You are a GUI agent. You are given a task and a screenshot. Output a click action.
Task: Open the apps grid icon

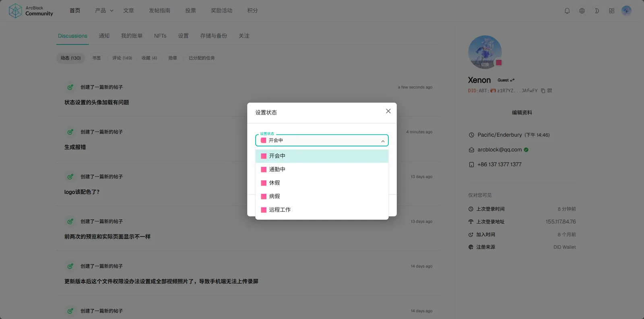click(x=612, y=11)
